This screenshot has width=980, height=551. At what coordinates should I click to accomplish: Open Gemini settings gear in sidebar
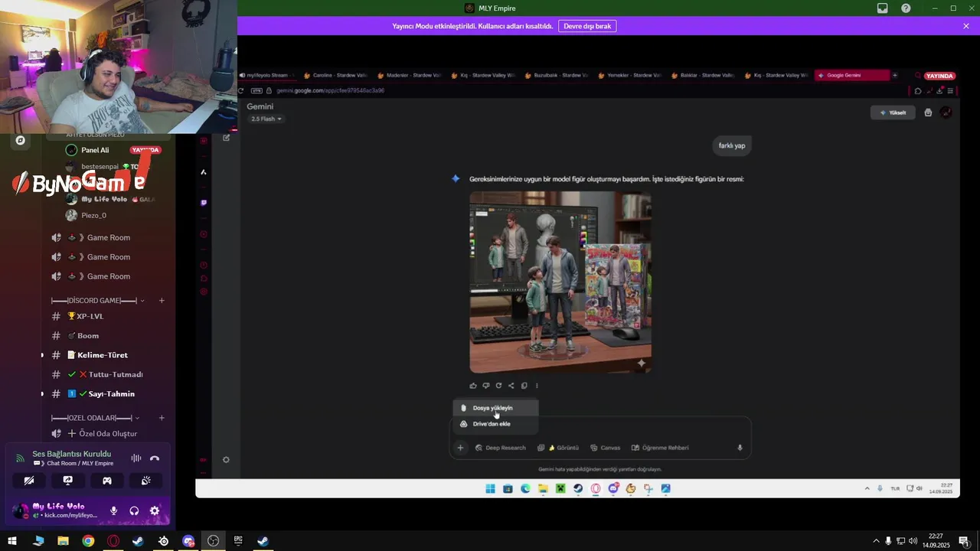pos(226,459)
